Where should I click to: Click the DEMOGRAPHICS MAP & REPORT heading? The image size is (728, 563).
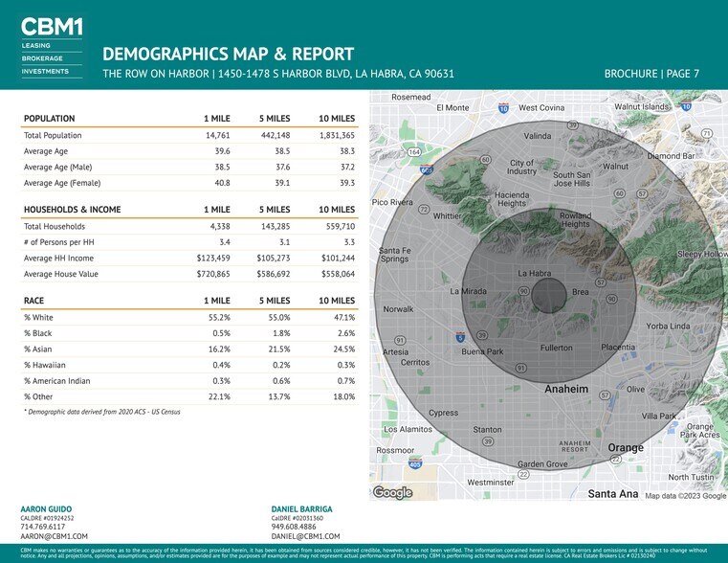229,54
